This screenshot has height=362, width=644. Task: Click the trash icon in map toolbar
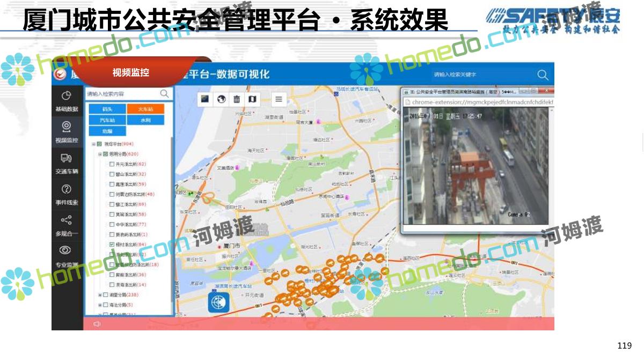click(x=236, y=99)
